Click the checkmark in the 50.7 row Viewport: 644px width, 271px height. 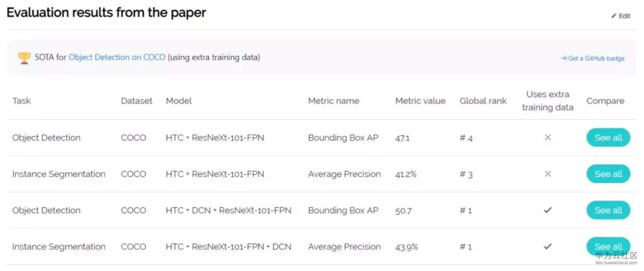point(548,210)
